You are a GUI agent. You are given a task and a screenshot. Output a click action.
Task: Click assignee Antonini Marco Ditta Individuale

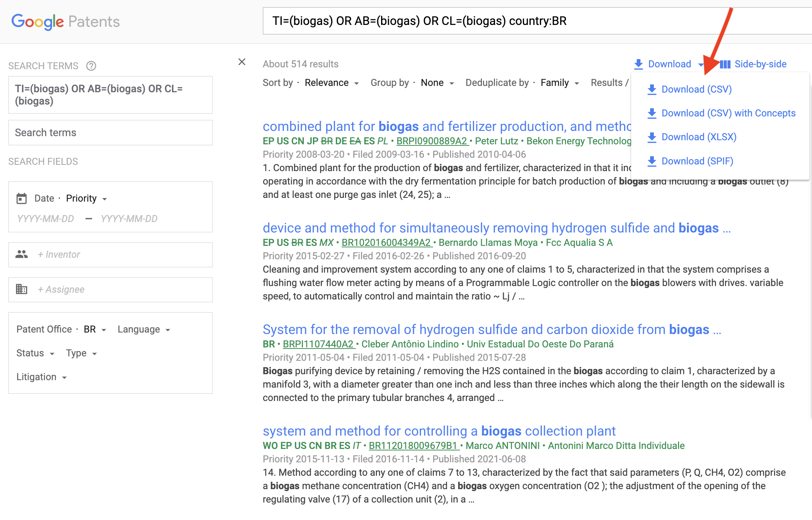pyautogui.click(x=616, y=446)
